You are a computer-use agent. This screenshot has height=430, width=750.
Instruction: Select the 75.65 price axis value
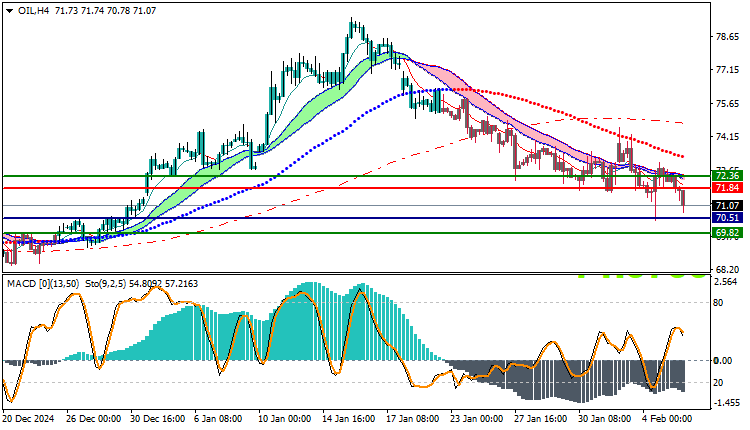727,104
